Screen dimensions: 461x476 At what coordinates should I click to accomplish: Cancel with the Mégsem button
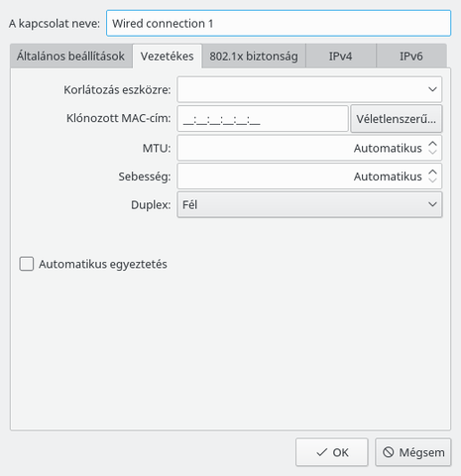[413, 452]
